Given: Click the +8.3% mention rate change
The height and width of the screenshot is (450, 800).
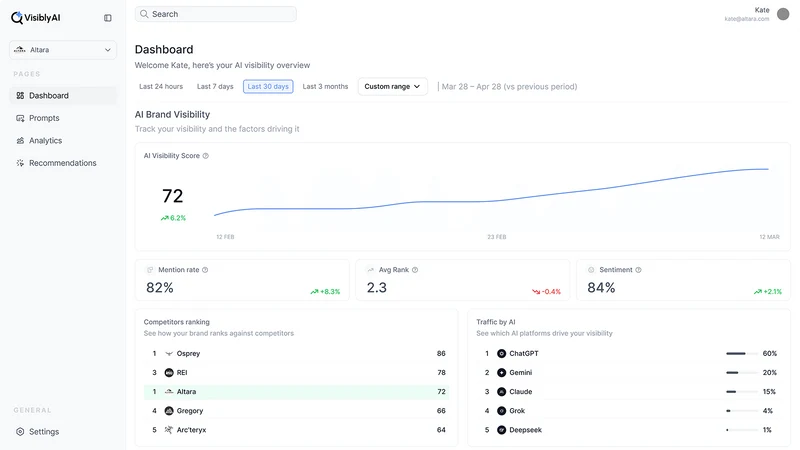Looking at the screenshot, I should (325, 292).
